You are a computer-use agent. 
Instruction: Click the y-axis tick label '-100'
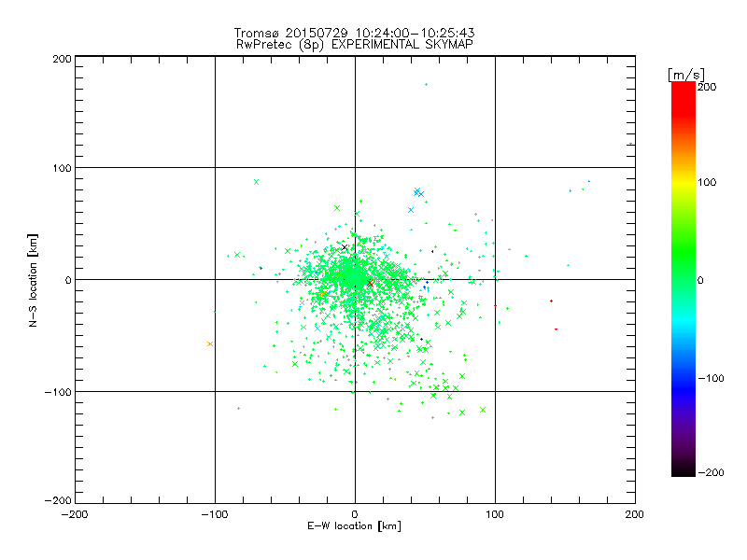coord(58,392)
